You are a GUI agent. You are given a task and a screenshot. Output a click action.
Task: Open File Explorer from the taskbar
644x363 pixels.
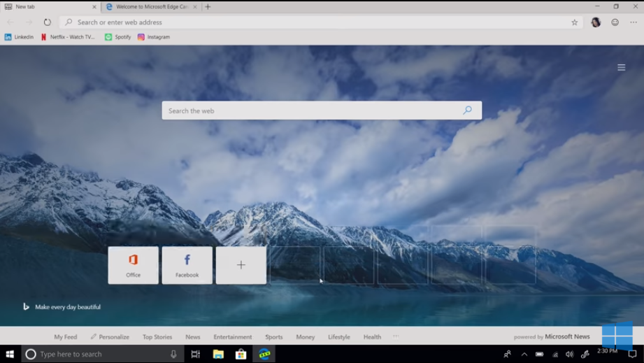click(x=218, y=355)
